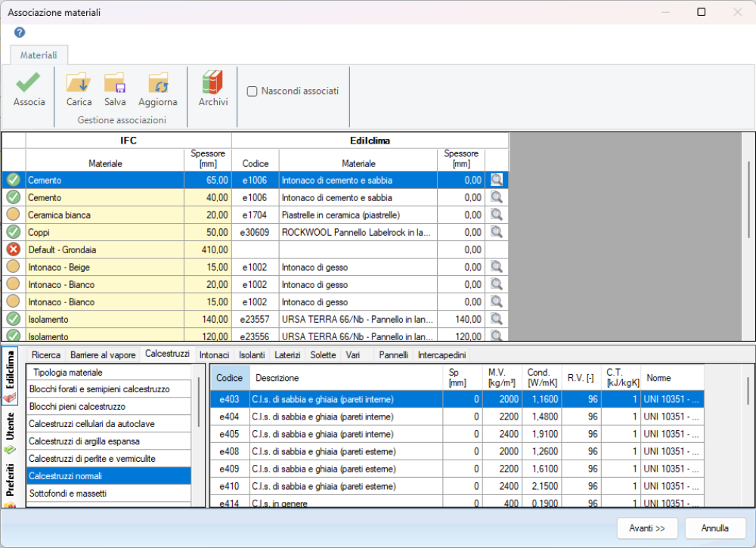Click the orange status icon of Ceramica bianca
This screenshot has width=756, height=548.
coord(14,215)
